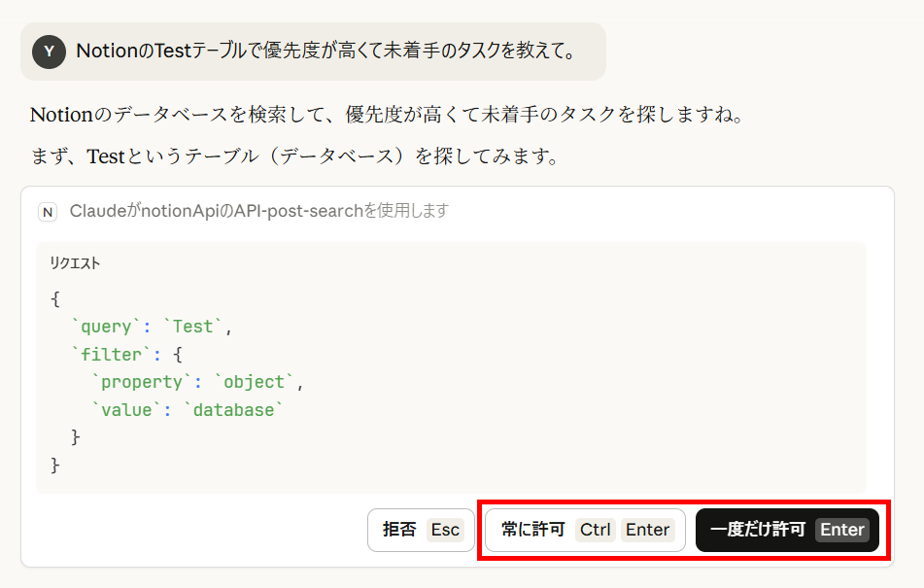Click the 拒否 (deny) button
This screenshot has height=588, width=924.
click(421, 530)
